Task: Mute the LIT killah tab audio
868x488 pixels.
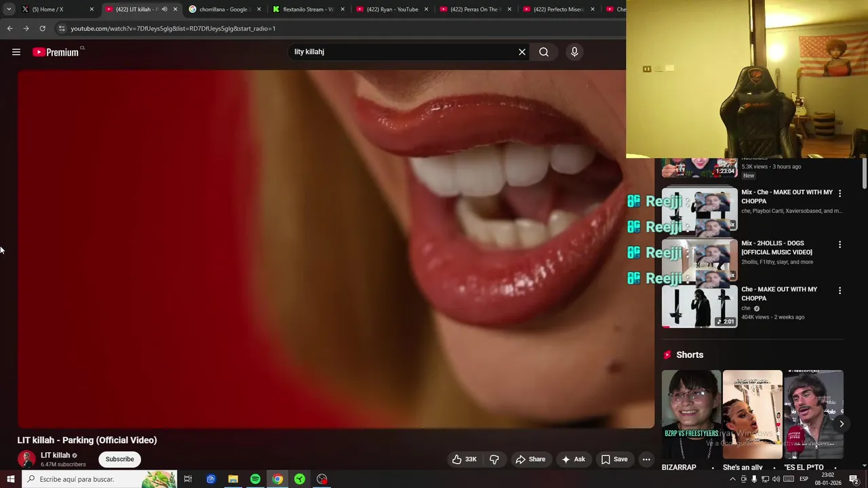Action: [164, 9]
